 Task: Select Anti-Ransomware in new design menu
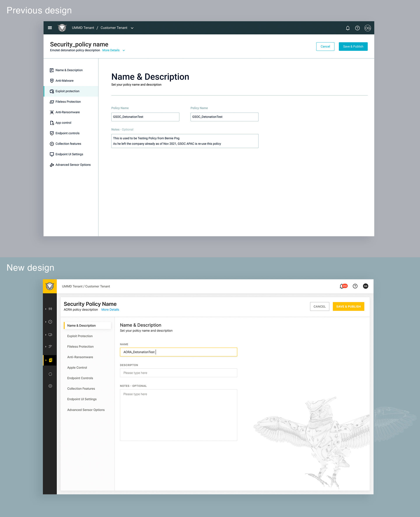[x=80, y=357]
